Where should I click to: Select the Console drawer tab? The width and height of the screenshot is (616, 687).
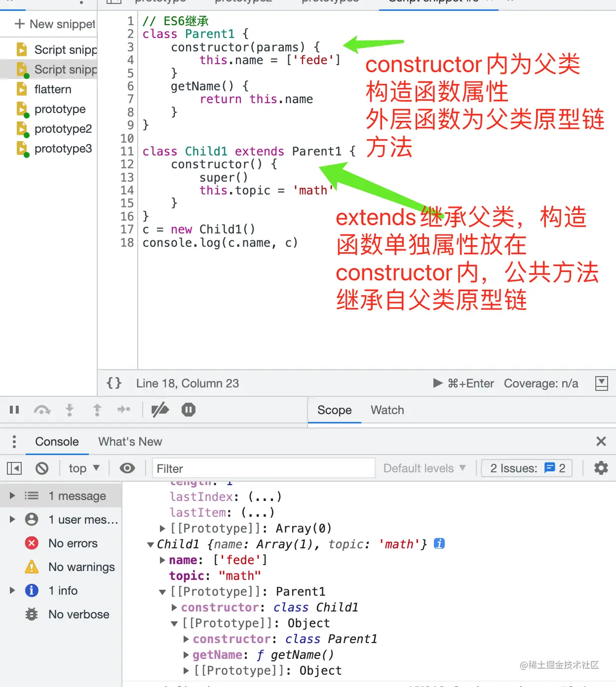tap(57, 442)
